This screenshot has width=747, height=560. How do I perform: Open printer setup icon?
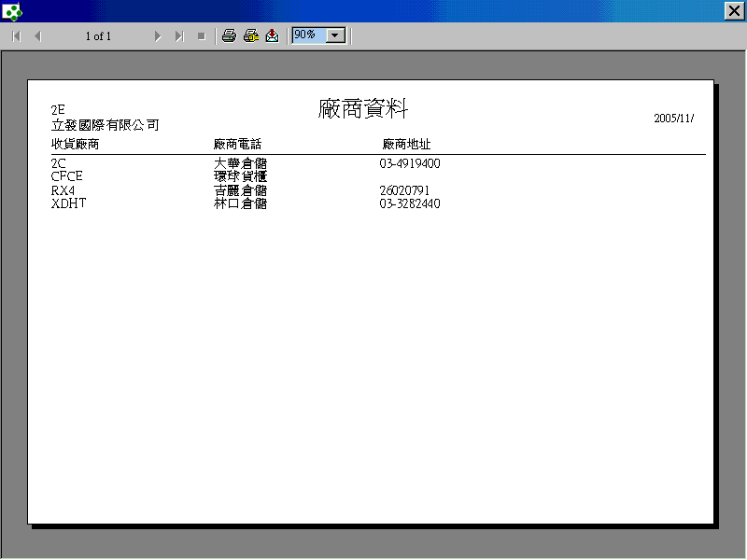[x=251, y=35]
